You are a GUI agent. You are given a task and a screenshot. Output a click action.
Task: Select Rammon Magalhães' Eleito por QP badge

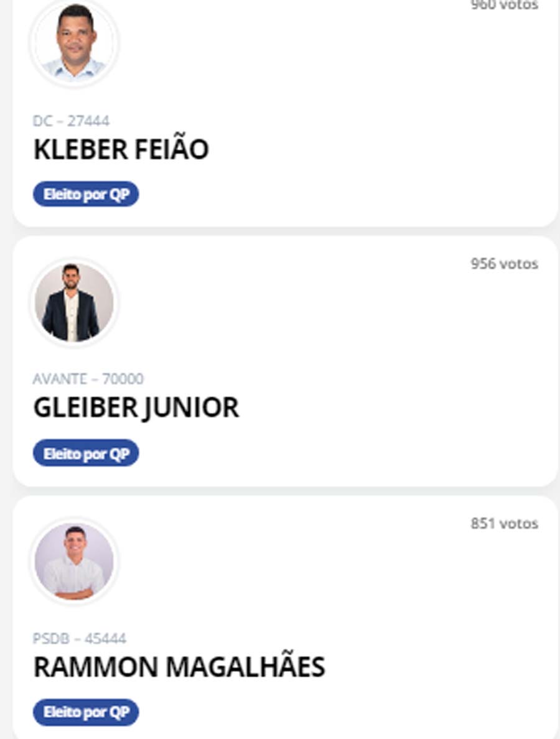[x=86, y=712]
